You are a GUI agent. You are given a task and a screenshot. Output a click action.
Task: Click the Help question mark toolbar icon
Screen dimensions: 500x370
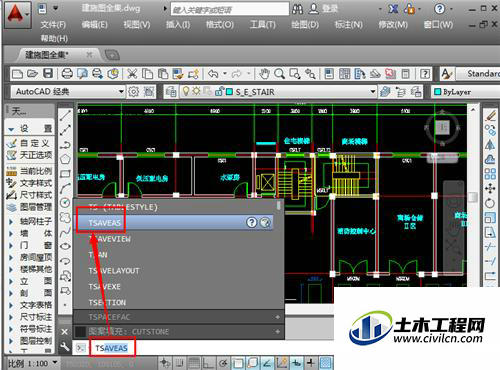(425, 74)
